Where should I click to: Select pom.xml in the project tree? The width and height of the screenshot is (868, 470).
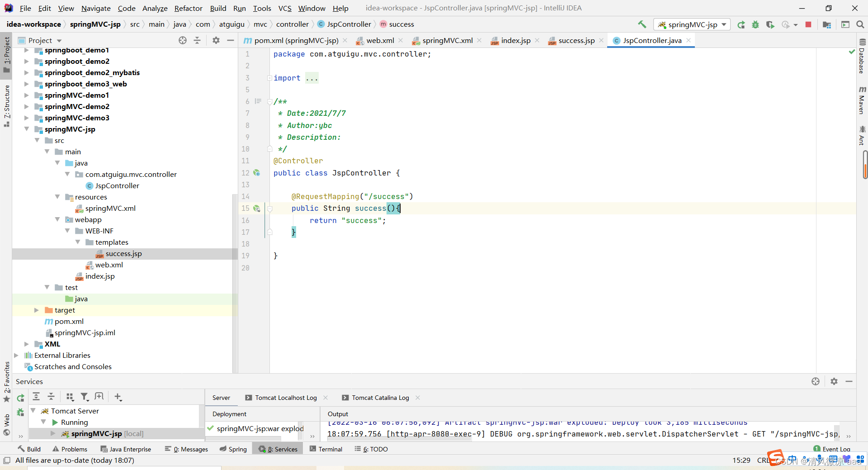(69, 321)
